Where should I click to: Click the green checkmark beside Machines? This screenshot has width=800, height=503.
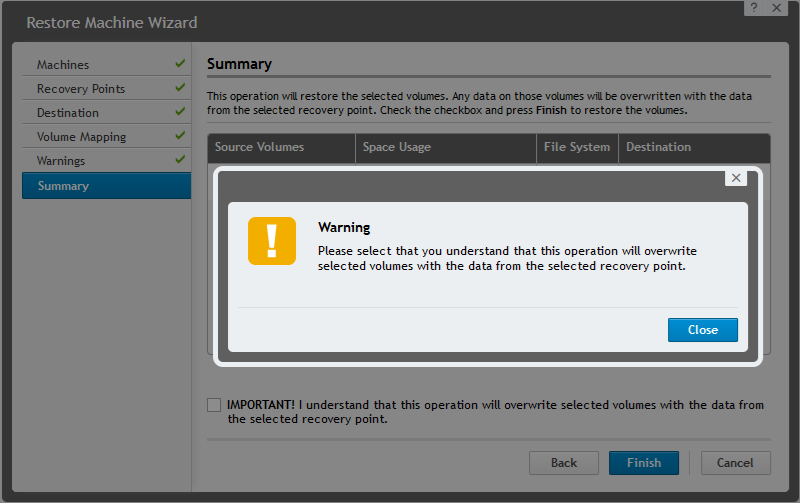click(x=180, y=64)
